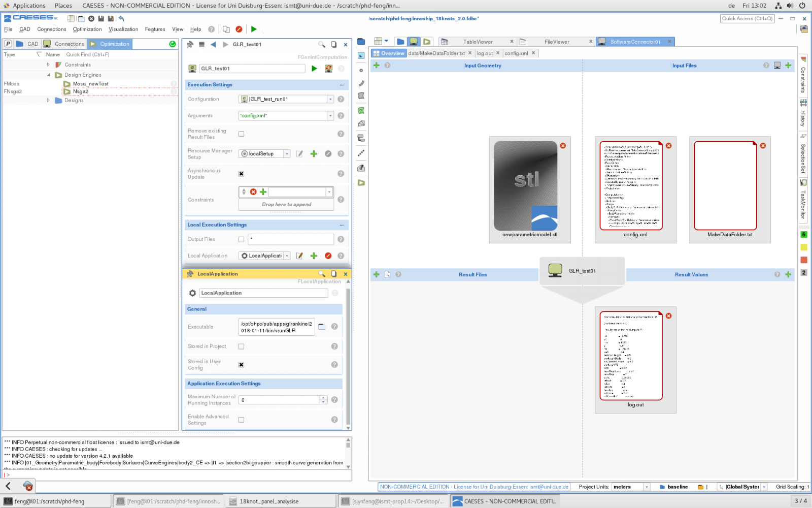Add constraint with green plus in Constraints row

click(263, 192)
